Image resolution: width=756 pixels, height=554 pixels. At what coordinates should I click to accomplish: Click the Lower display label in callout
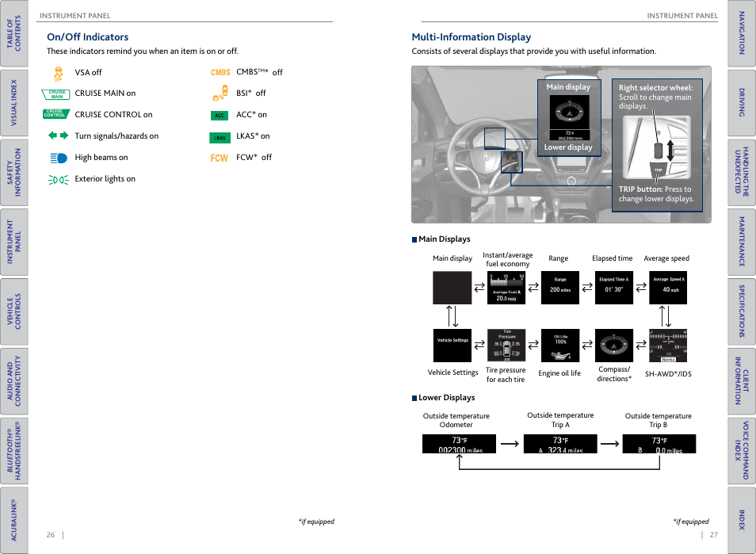pyautogui.click(x=568, y=147)
